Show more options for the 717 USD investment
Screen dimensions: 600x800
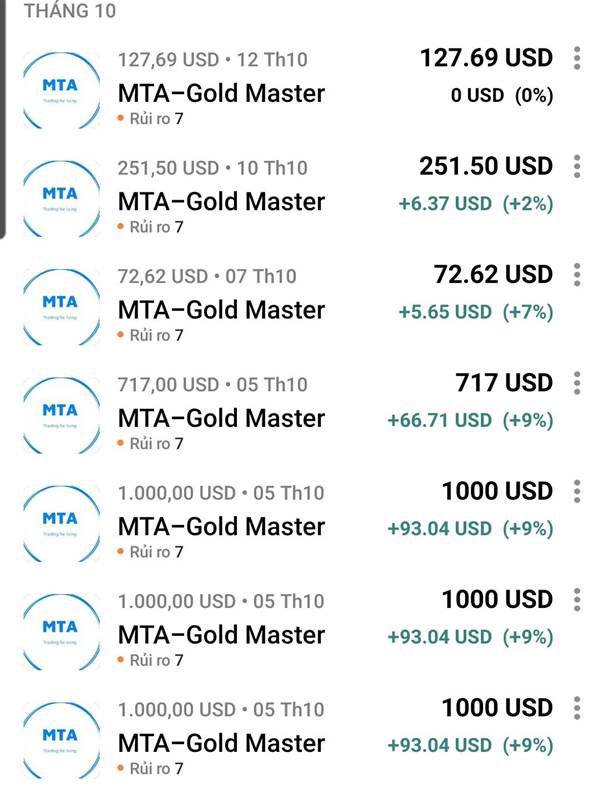pos(577,383)
